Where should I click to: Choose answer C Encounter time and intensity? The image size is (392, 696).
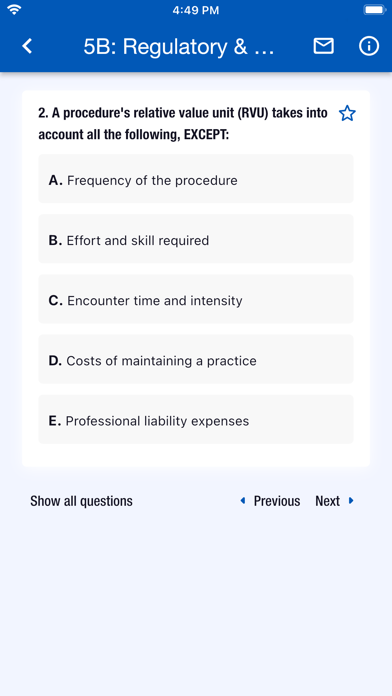196,299
